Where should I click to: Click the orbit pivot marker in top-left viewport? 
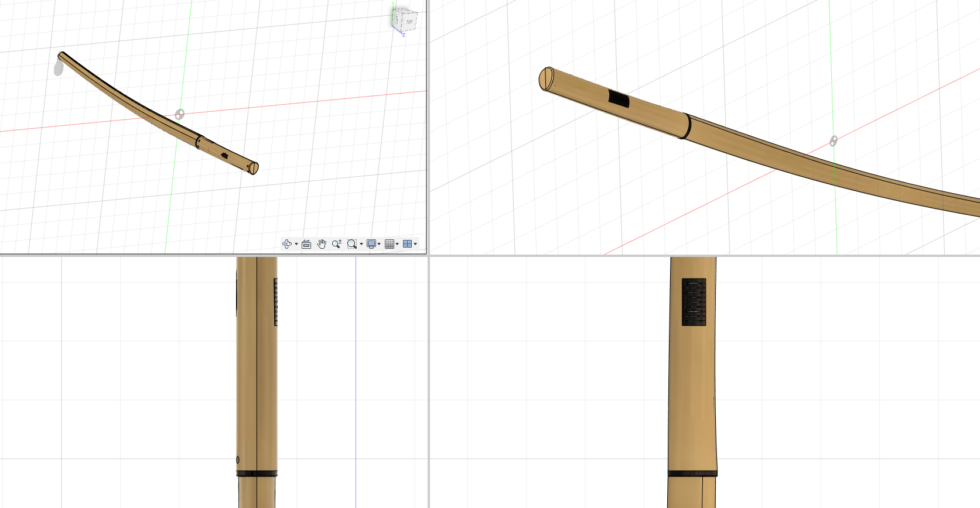coord(180,114)
